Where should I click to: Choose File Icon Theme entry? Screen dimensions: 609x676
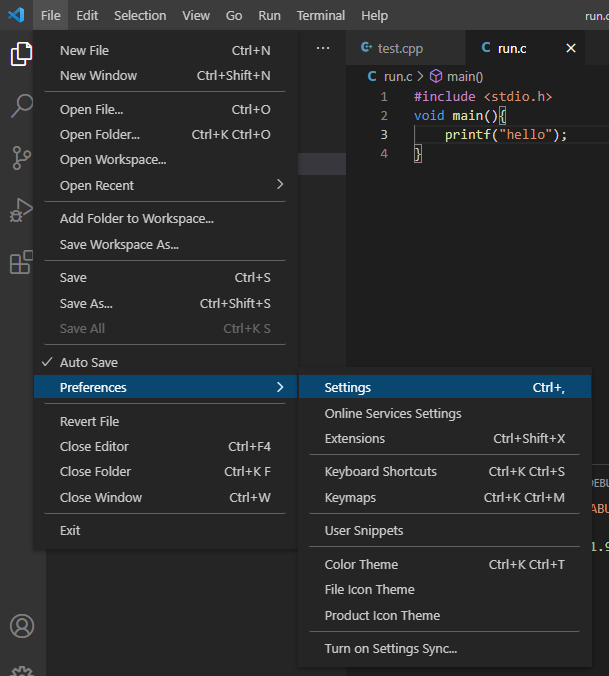click(x=444, y=589)
